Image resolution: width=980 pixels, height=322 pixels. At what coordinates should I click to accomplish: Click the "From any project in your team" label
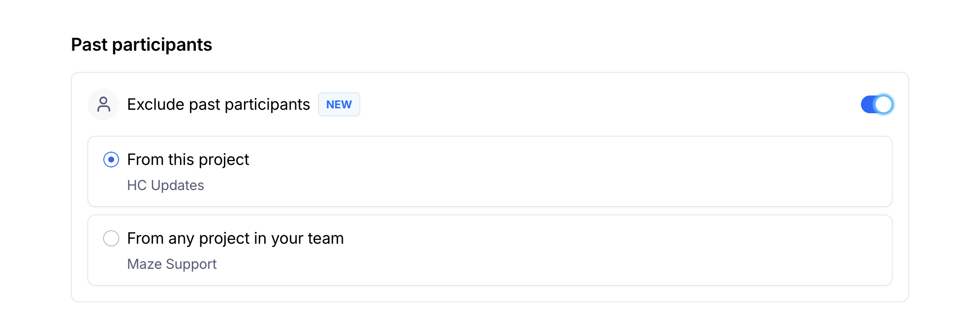[x=235, y=238]
